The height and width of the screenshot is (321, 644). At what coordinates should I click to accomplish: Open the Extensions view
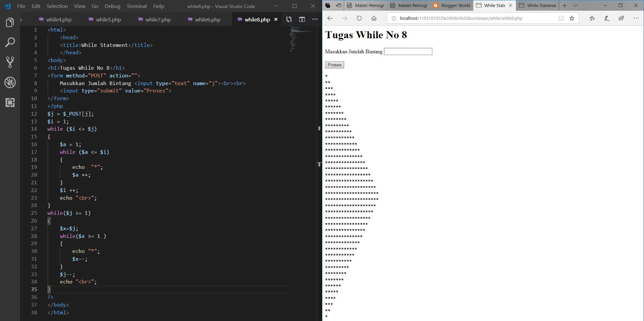(10, 102)
